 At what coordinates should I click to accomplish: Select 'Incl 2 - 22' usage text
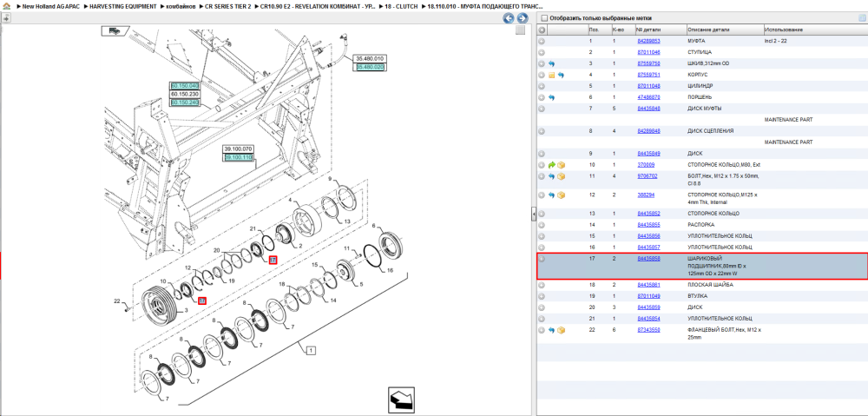(x=775, y=41)
